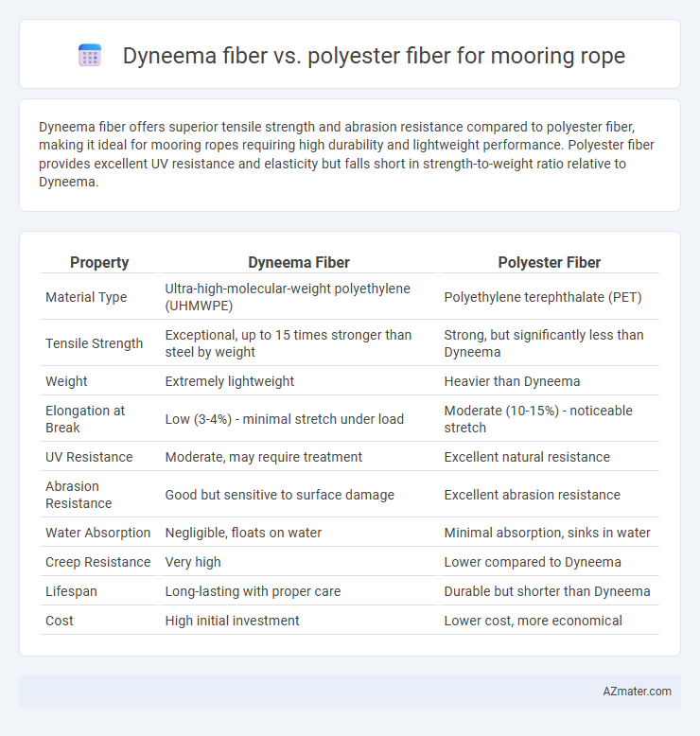Screen dimensions: 700x736
Task: Select the 'UV Resistance' row label
Action: coord(89,457)
